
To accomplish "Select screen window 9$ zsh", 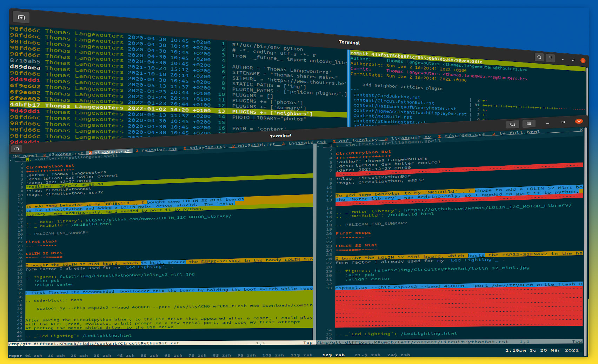I will [246, 355].
